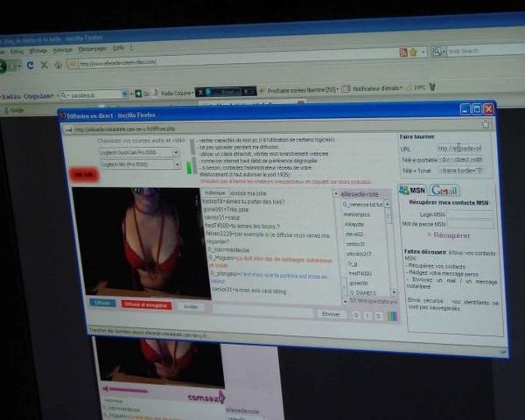Screen dimensions: 525x420
Task: Open the address bar history dropdown arrow
Action: click(x=423, y=52)
